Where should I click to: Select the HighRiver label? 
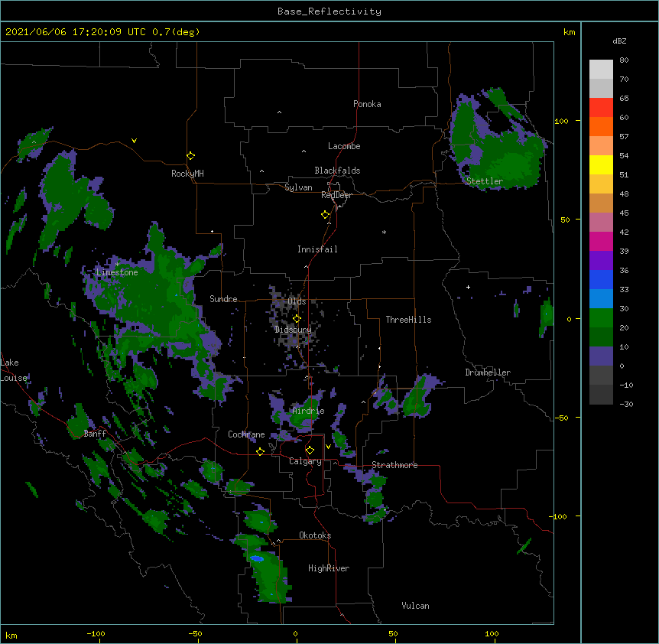pyautogui.click(x=329, y=568)
